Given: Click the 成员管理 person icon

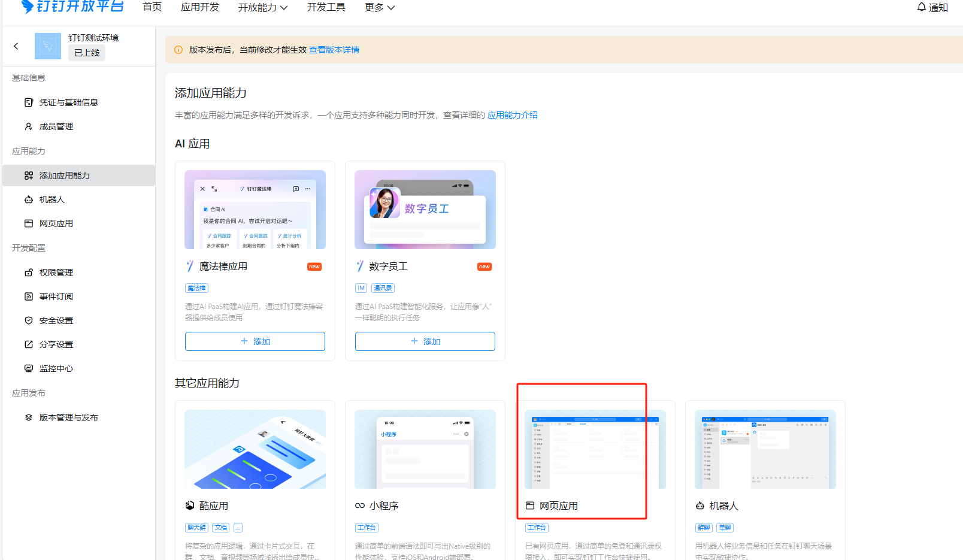Looking at the screenshot, I should tap(28, 126).
